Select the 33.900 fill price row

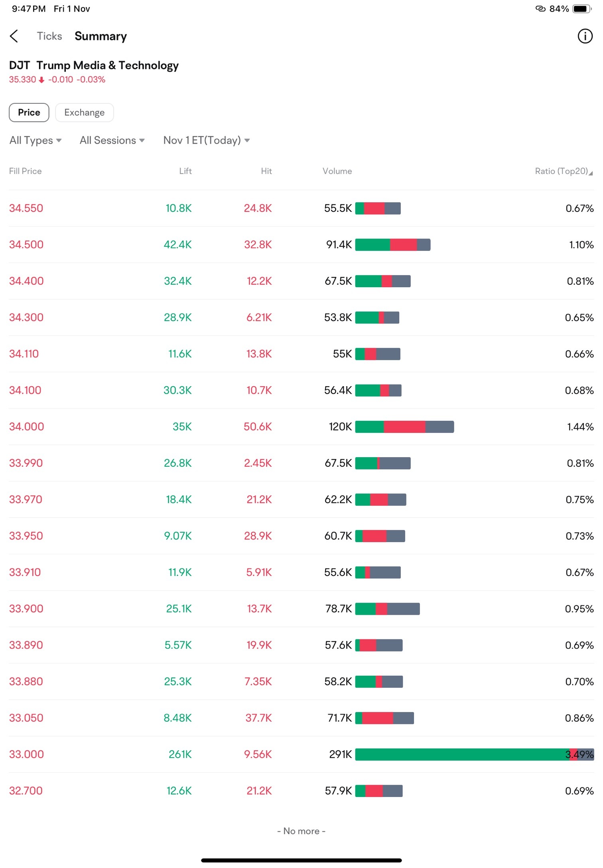(x=301, y=609)
